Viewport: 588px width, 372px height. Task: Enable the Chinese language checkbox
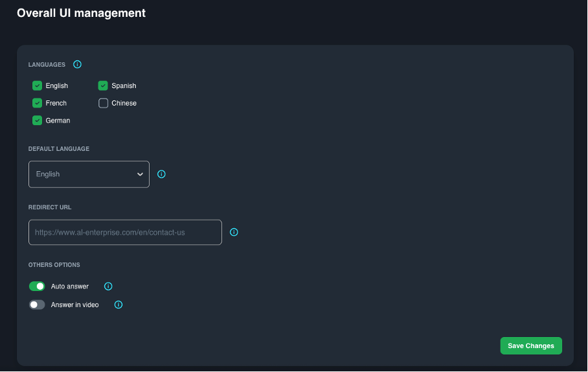click(103, 103)
